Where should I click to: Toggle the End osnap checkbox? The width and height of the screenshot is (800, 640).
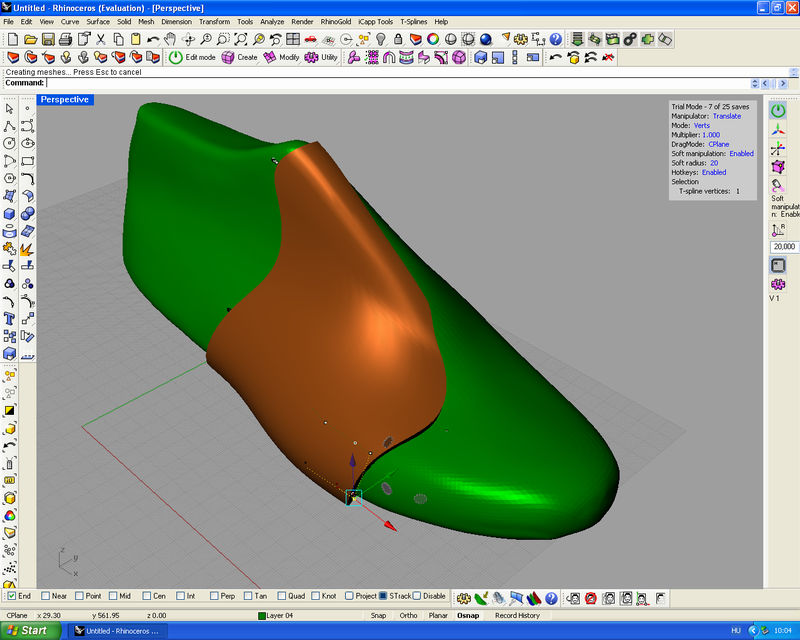click(x=12, y=596)
